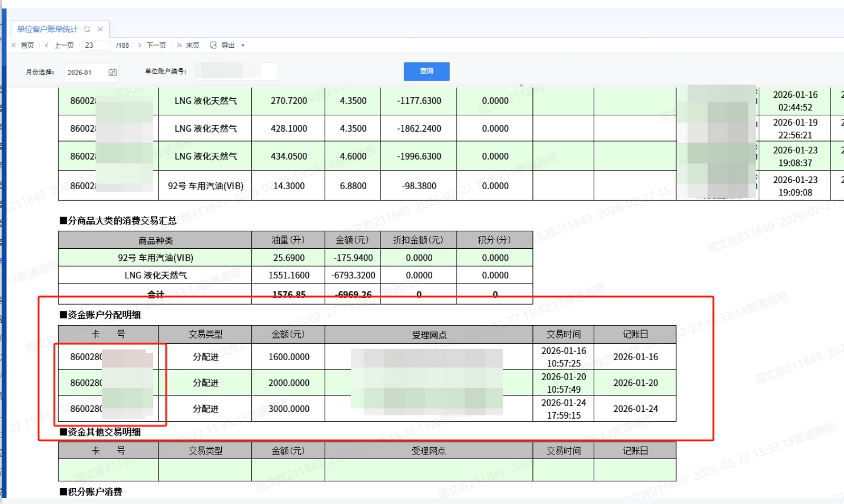
Task: Click the previous page arrow 上一页
Action: [x=47, y=45]
